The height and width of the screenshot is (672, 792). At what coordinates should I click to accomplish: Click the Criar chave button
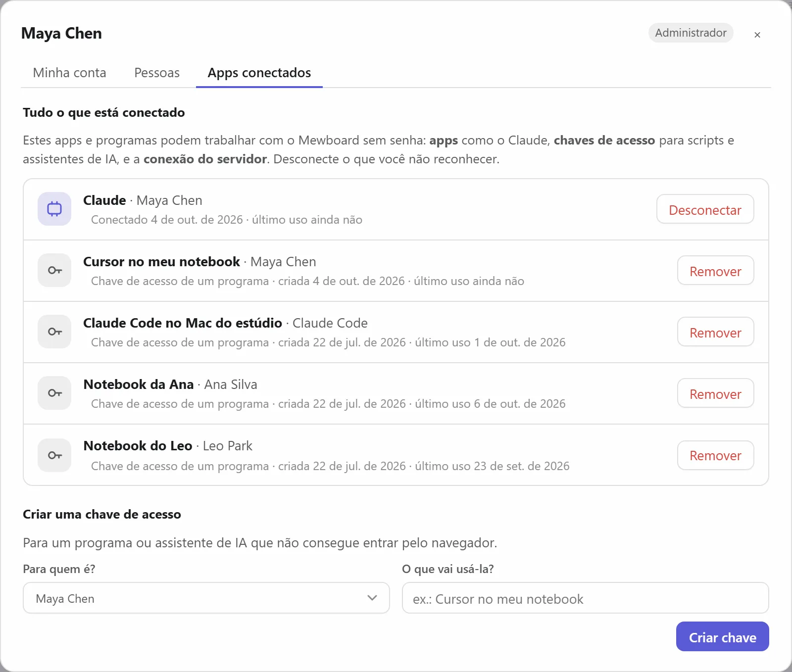pyautogui.click(x=722, y=637)
